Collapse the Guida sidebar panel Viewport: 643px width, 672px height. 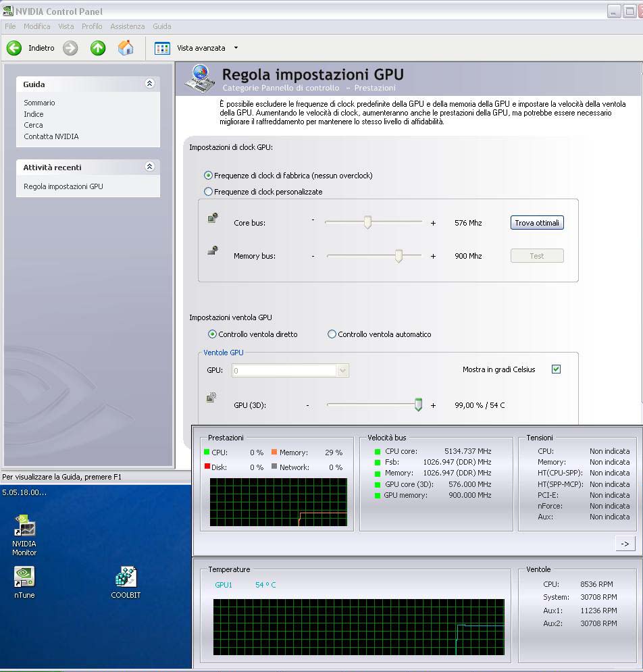[149, 84]
